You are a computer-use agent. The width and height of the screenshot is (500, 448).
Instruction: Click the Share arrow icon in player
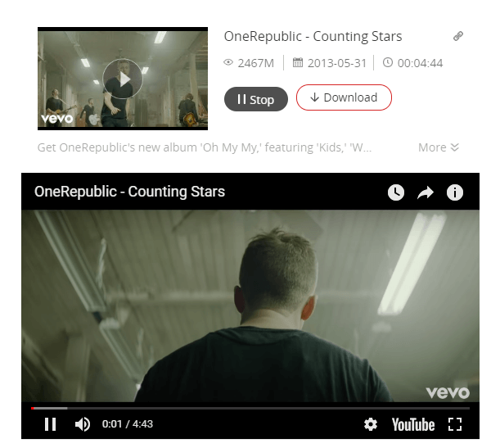point(426,192)
